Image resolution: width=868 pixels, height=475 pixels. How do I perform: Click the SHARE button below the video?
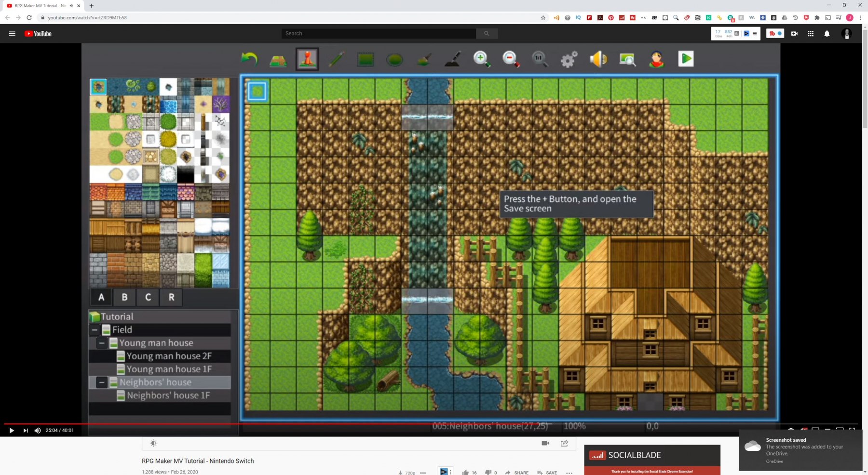pos(516,473)
